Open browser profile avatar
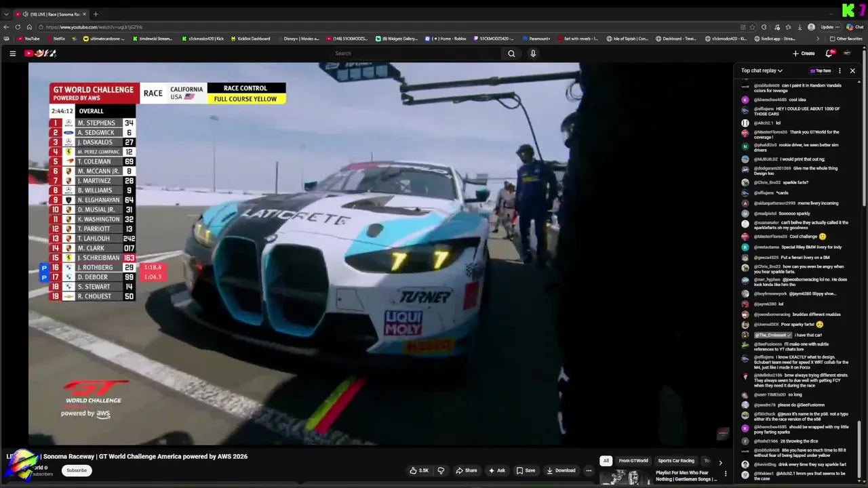This screenshot has height=488, width=868. 811,27
